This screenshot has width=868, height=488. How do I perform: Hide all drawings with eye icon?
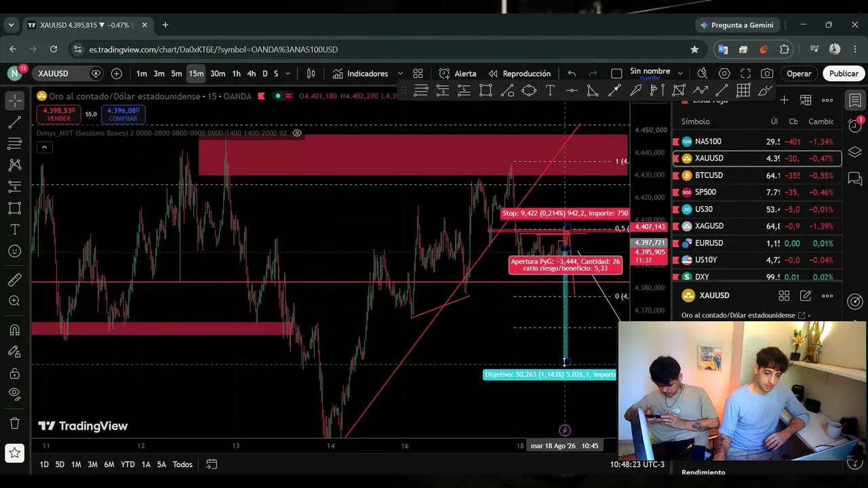click(14, 394)
